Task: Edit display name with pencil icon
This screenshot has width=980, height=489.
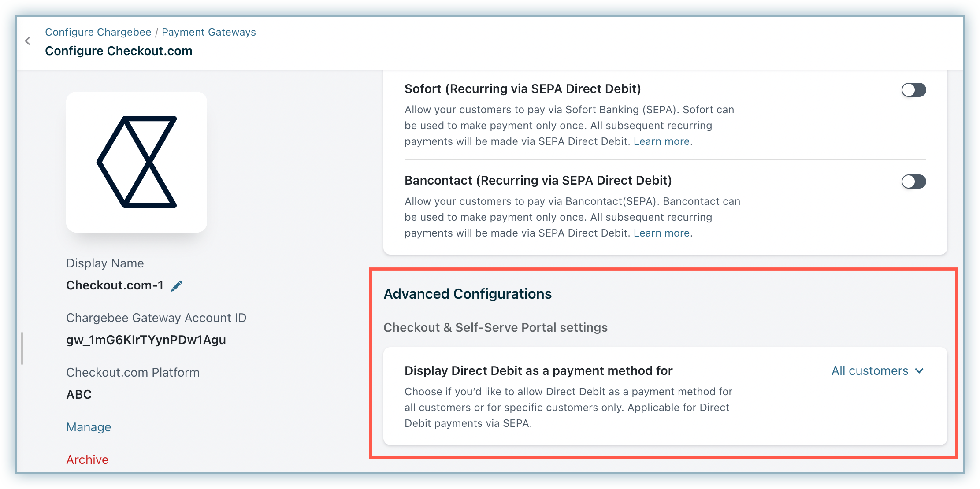Action: pos(177,286)
